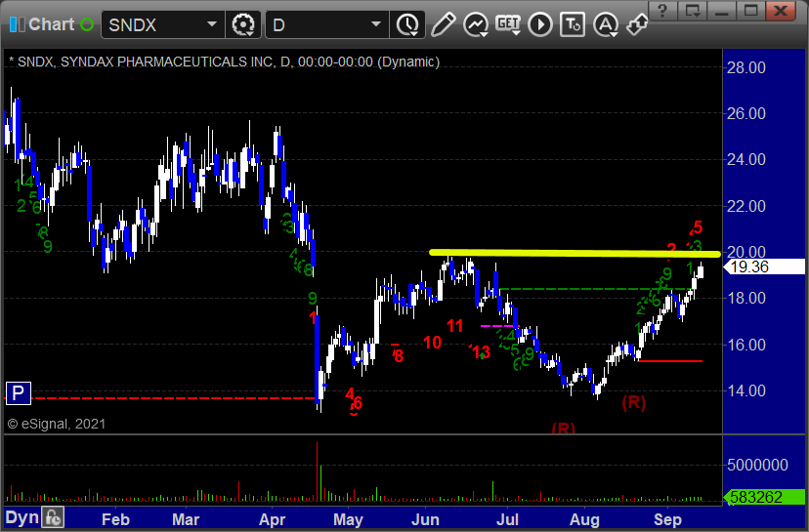This screenshot has width=809, height=532.
Task: Click the lock icon beside Dyn
Action: (x=53, y=517)
